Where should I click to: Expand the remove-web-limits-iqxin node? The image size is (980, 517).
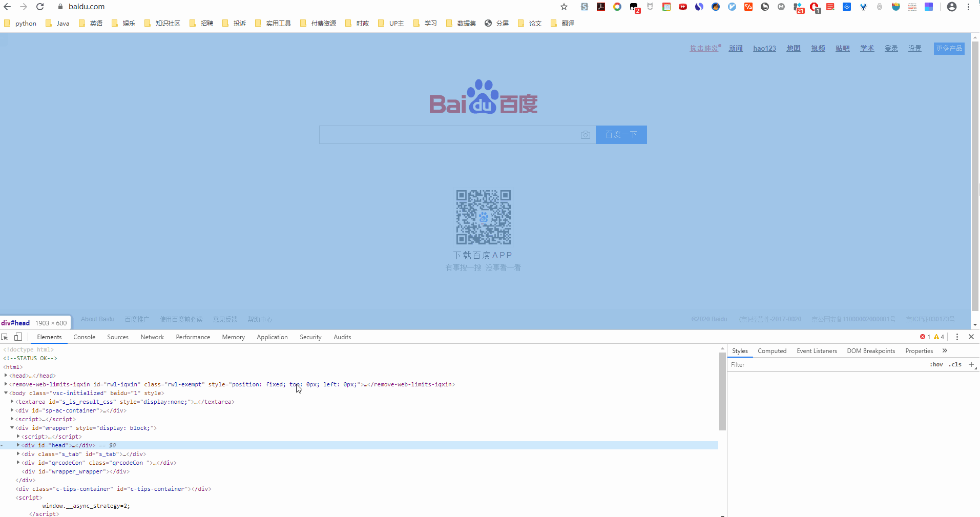pos(6,384)
